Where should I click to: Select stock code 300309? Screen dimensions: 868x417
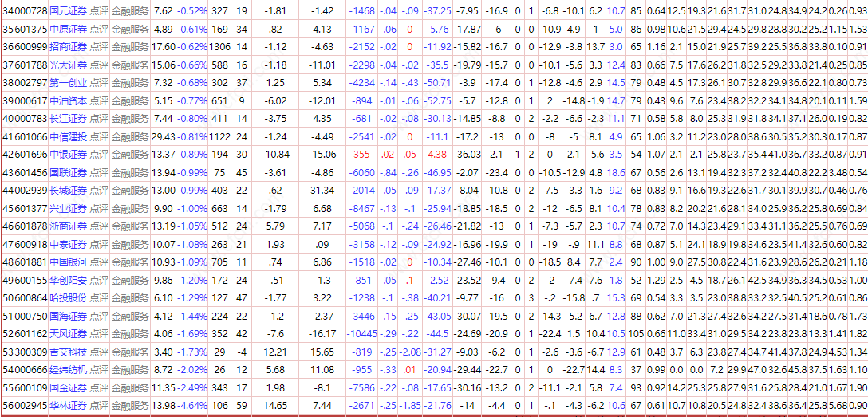tap(31, 352)
